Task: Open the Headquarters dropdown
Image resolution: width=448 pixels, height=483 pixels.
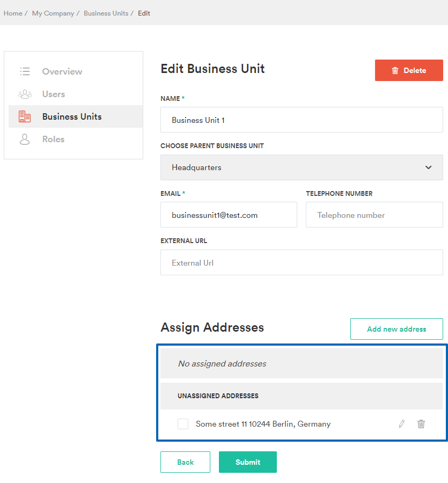Action: pyautogui.click(x=302, y=167)
